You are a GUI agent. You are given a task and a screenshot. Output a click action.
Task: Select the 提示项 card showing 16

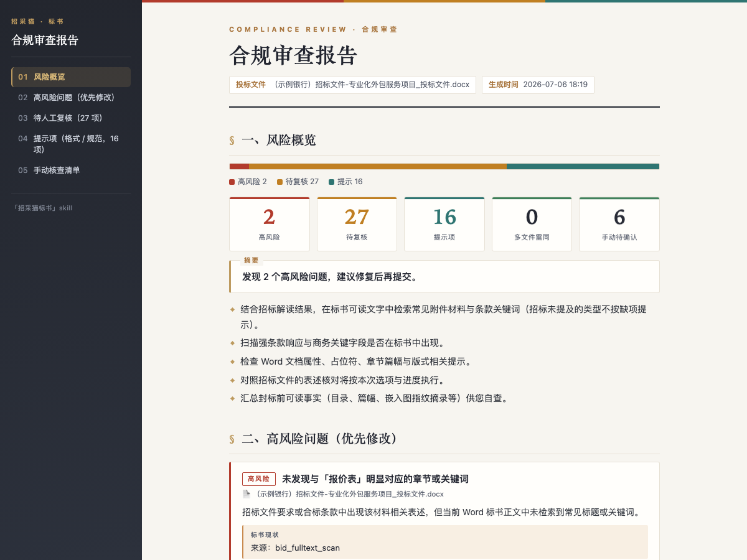coord(444,224)
